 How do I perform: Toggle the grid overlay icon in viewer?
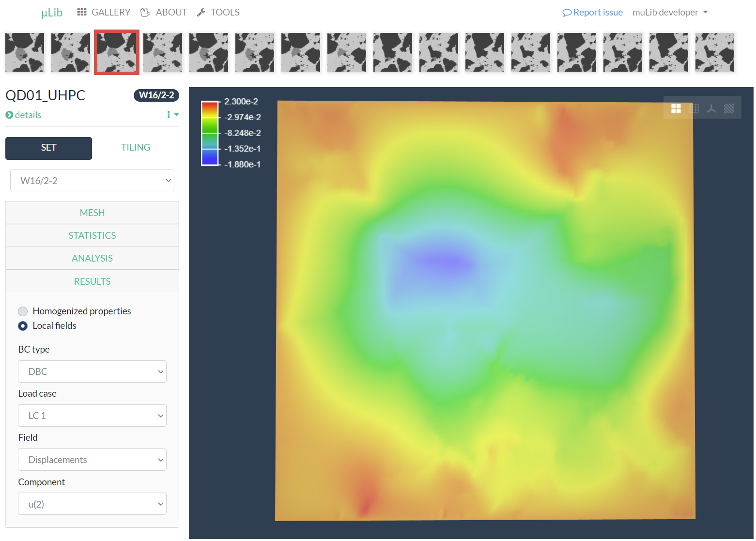click(694, 108)
